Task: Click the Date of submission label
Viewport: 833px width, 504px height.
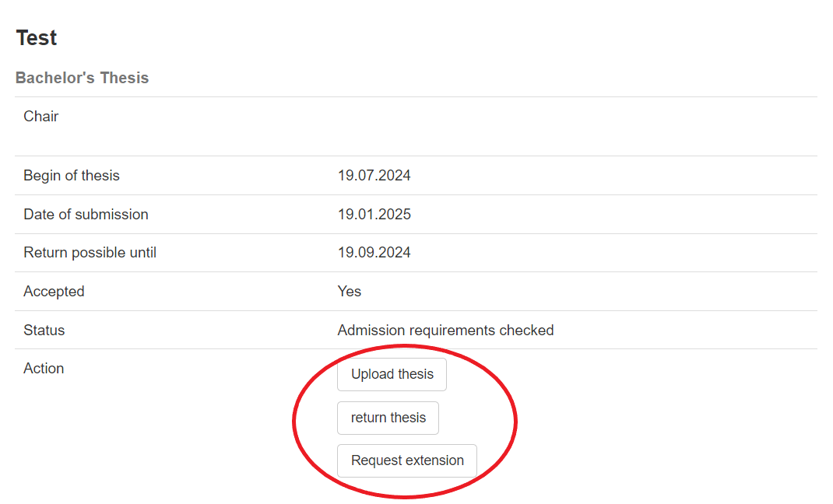Action: pos(86,215)
